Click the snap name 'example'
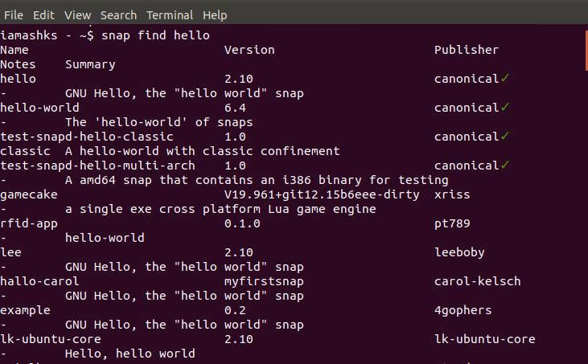The height and width of the screenshot is (364, 588). point(25,310)
